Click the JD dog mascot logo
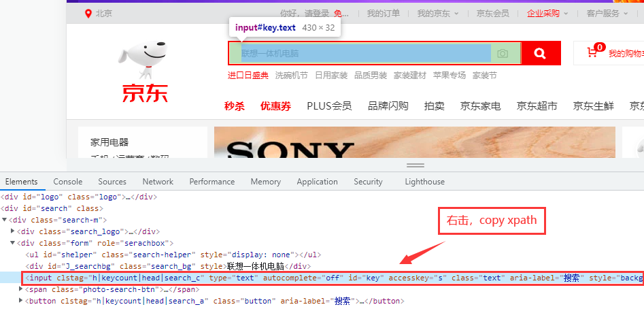Image resolution: width=644 pixels, height=309 pixels. pyautogui.click(x=142, y=60)
